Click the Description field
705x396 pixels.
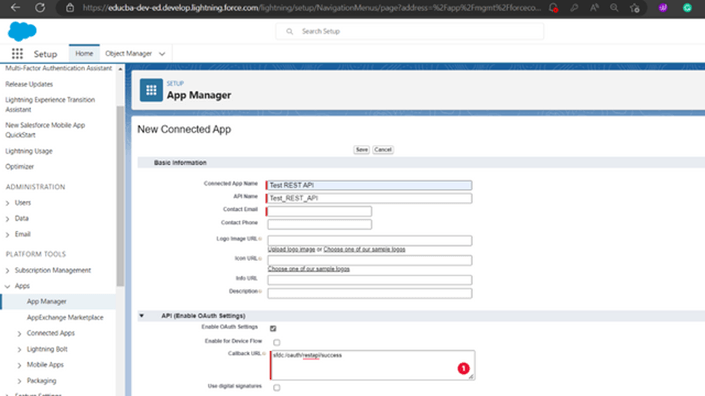[370, 293]
